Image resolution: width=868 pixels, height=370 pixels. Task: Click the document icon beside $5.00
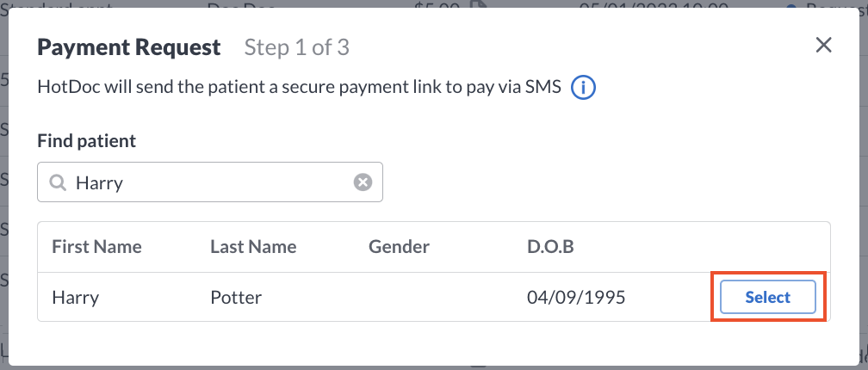pyautogui.click(x=480, y=5)
